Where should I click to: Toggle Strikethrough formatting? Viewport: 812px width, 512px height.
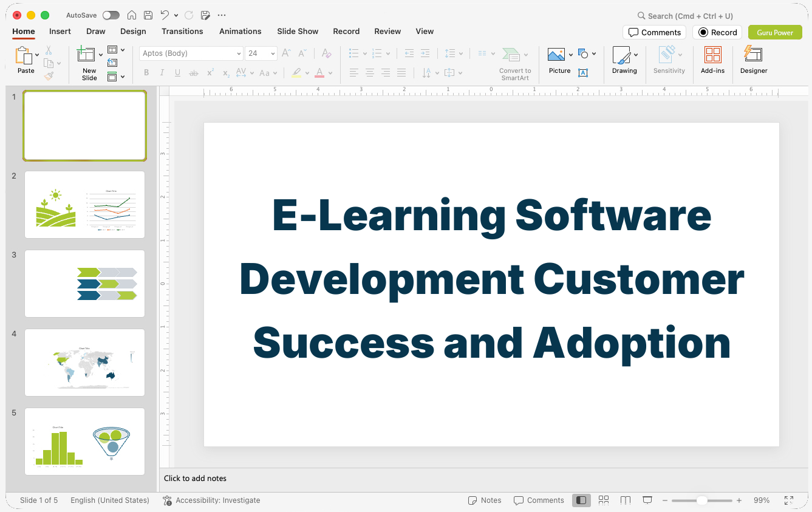tap(194, 73)
